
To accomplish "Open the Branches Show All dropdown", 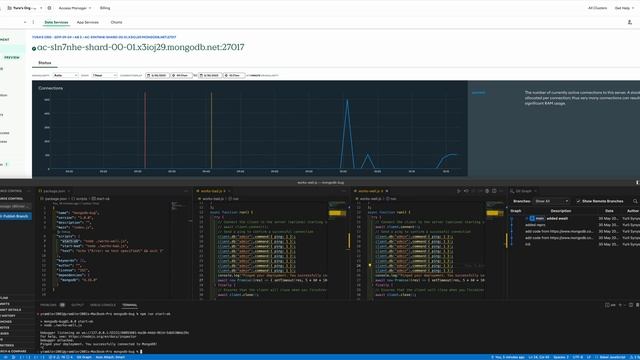I will (x=552, y=201).
